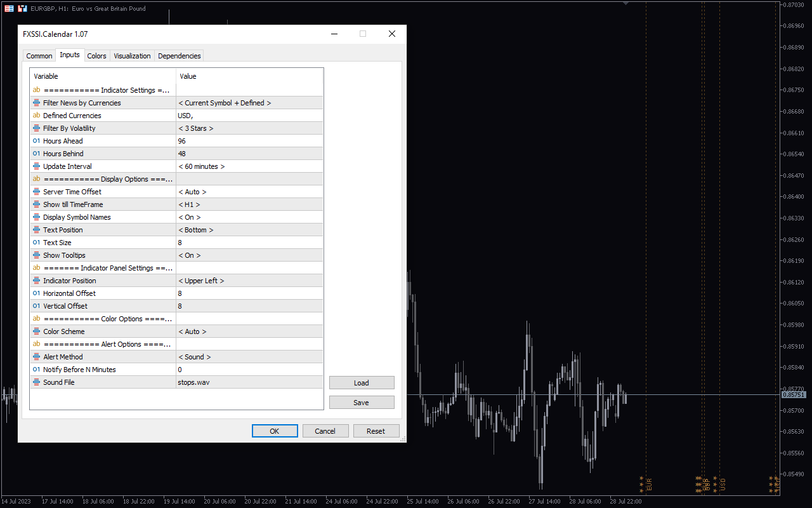Edit the Hours Behind value 48
Viewport: 812px width, 508px height.
[250, 154]
